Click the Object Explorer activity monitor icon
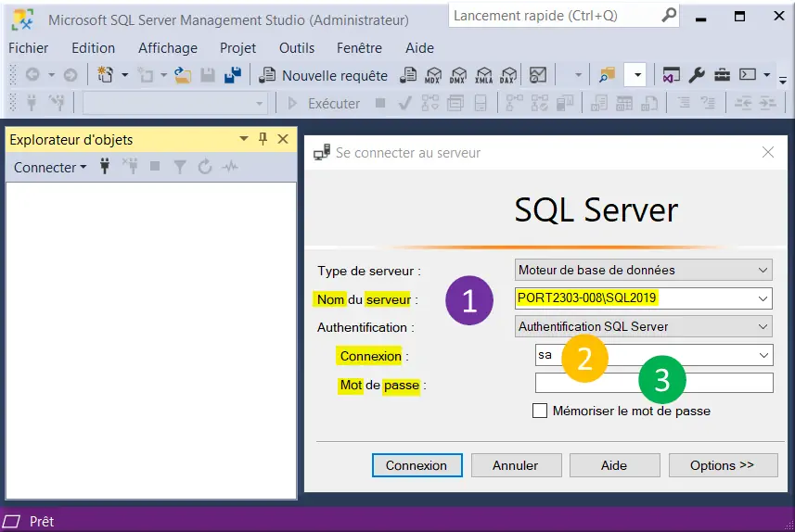This screenshot has height=532, width=795. (230, 166)
